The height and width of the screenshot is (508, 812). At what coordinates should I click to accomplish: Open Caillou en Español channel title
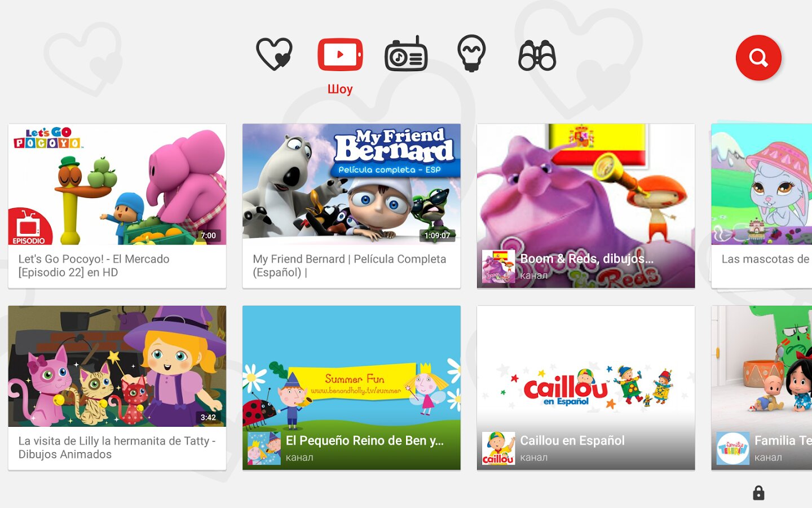tap(572, 440)
